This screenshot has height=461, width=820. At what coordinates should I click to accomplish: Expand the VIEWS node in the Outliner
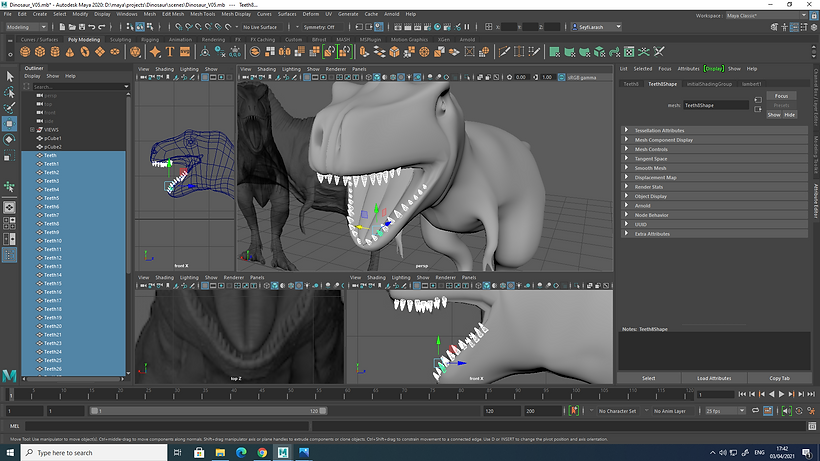coord(32,130)
